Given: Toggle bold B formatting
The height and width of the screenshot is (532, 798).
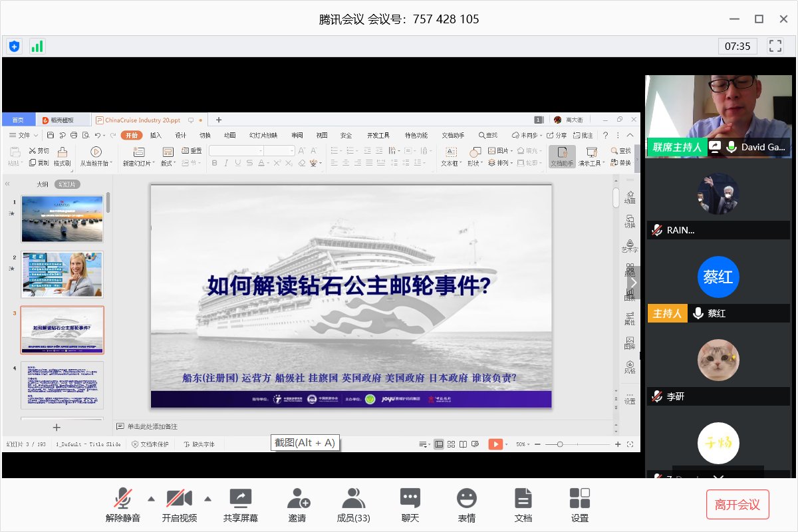Looking at the screenshot, I should 214,163.
